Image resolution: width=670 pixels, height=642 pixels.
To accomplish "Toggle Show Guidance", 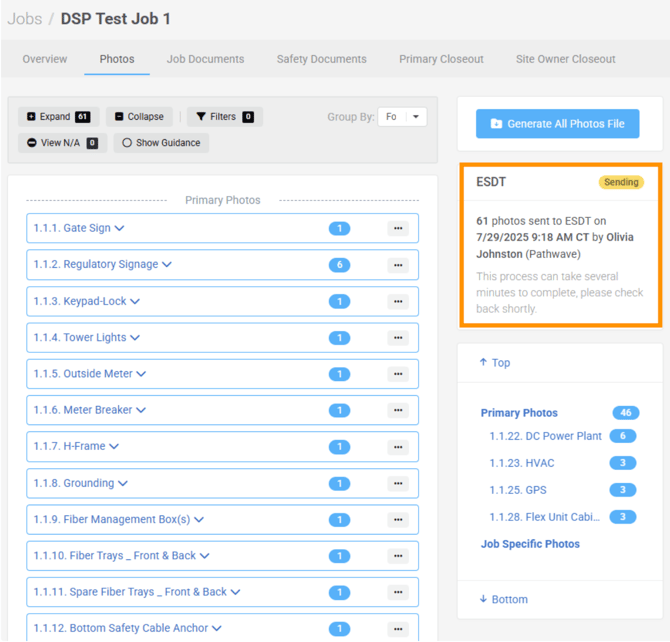I will coord(161,143).
